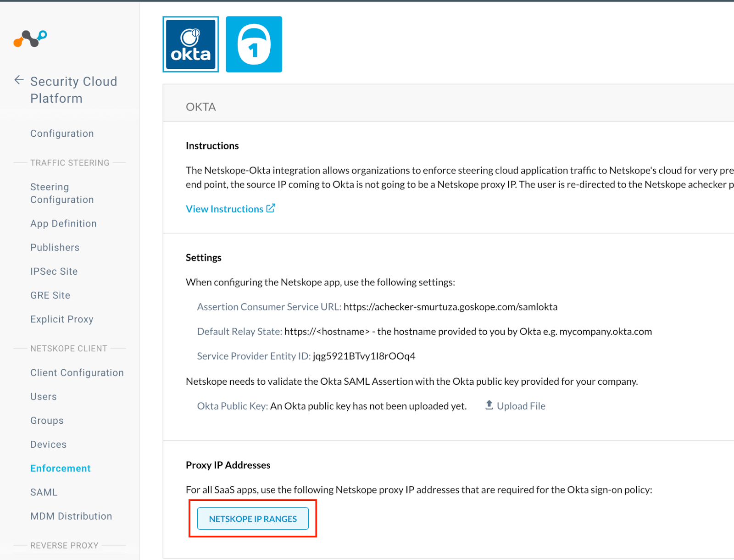Screen dimensions: 734x560
Task: Open GRE Site settings
Action: [x=50, y=295]
